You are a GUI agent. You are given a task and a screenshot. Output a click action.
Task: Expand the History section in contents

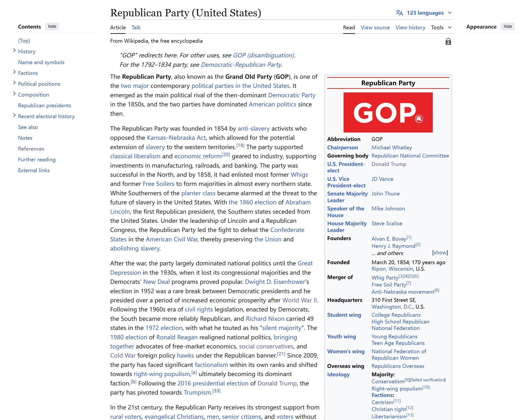(14, 51)
